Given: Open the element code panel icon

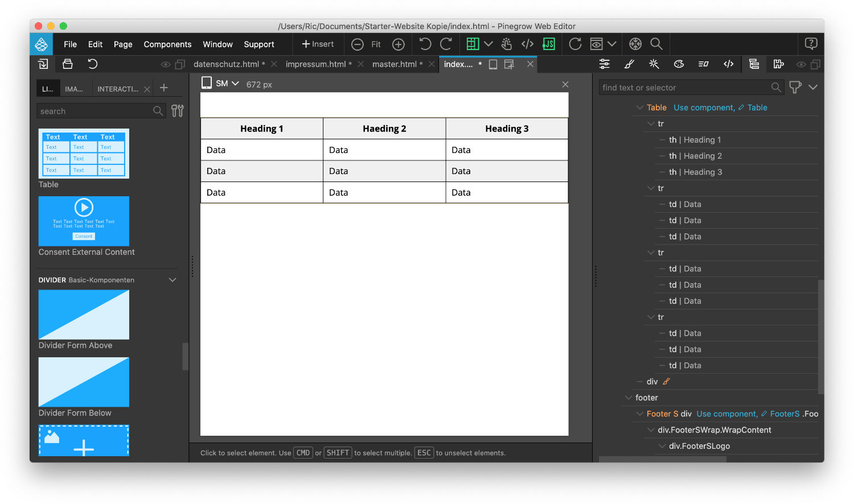Looking at the screenshot, I should pyautogui.click(x=729, y=64).
